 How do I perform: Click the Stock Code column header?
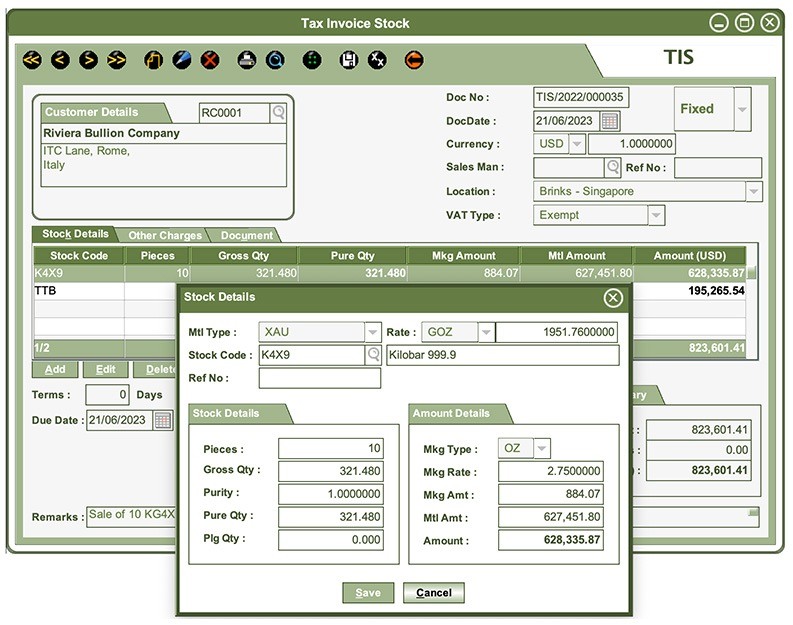point(79,256)
